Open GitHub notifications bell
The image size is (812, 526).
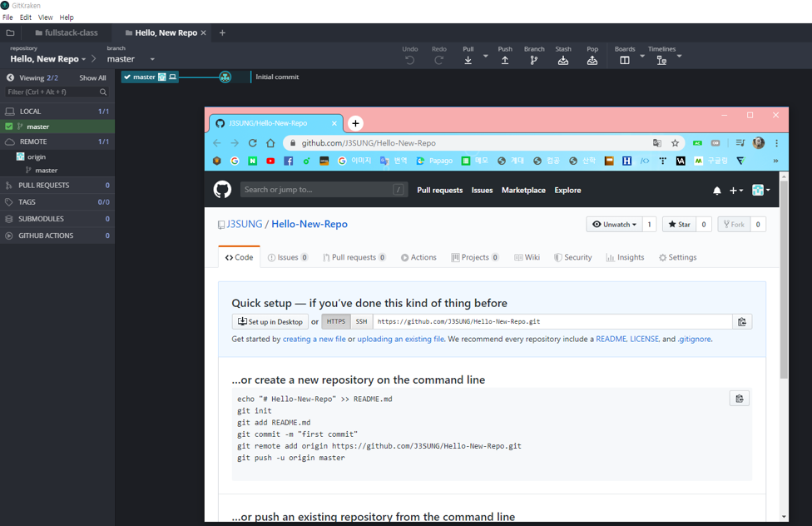click(716, 191)
